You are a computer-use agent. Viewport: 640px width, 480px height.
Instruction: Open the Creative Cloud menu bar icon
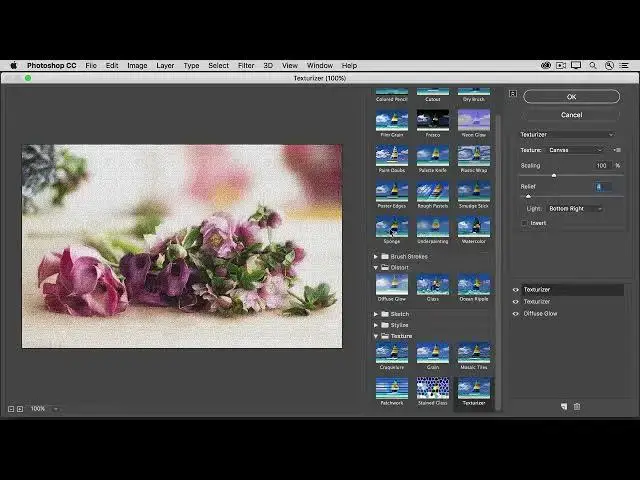(x=545, y=65)
